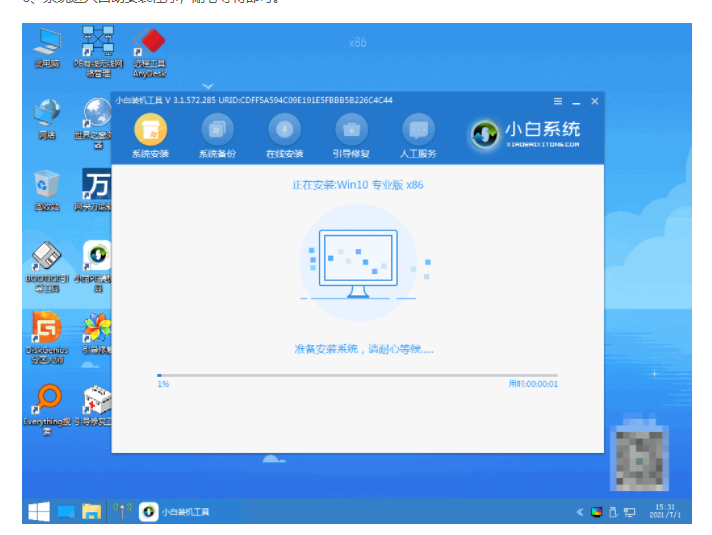The width and height of the screenshot is (712, 535).
Task: Click the wireless antenna taskbar icon
Action: click(x=122, y=511)
